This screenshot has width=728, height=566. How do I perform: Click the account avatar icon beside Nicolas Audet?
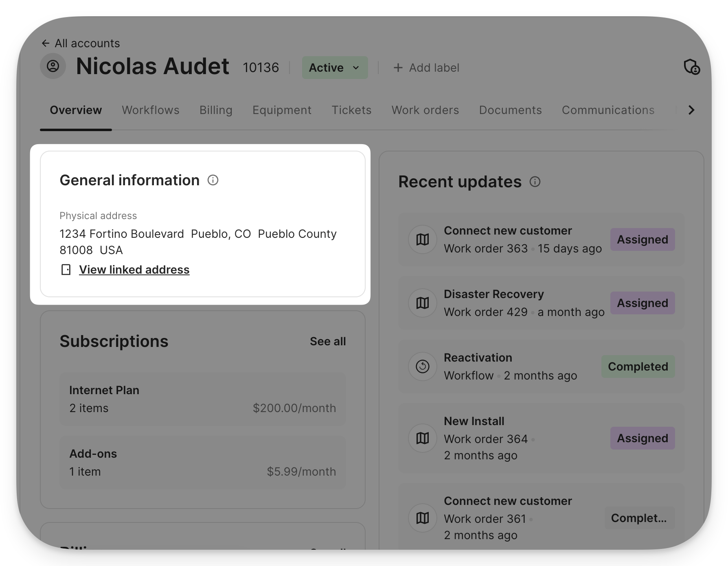(53, 66)
